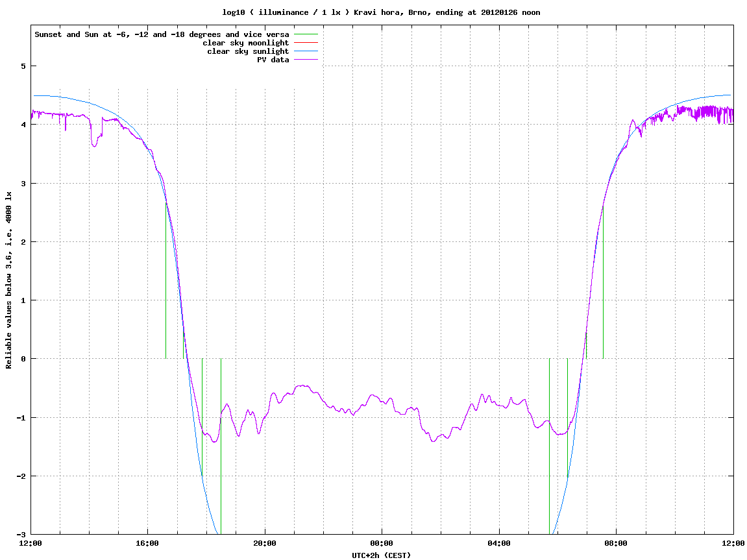Click y-axis tick label -3

21,535
